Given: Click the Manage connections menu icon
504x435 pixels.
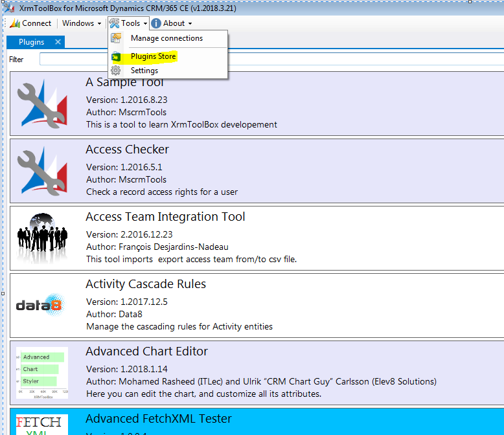Looking at the screenshot, I should point(116,38).
